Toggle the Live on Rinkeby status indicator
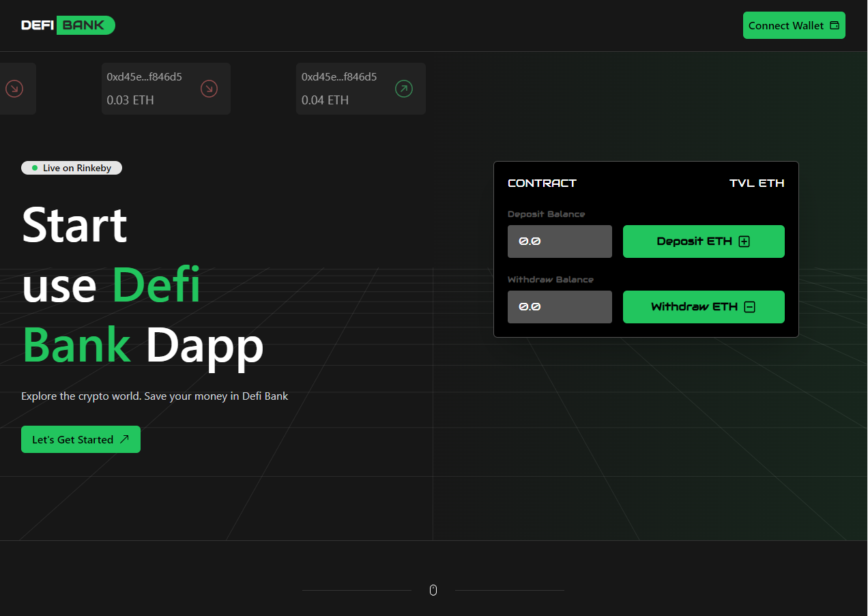 pyautogui.click(x=71, y=167)
